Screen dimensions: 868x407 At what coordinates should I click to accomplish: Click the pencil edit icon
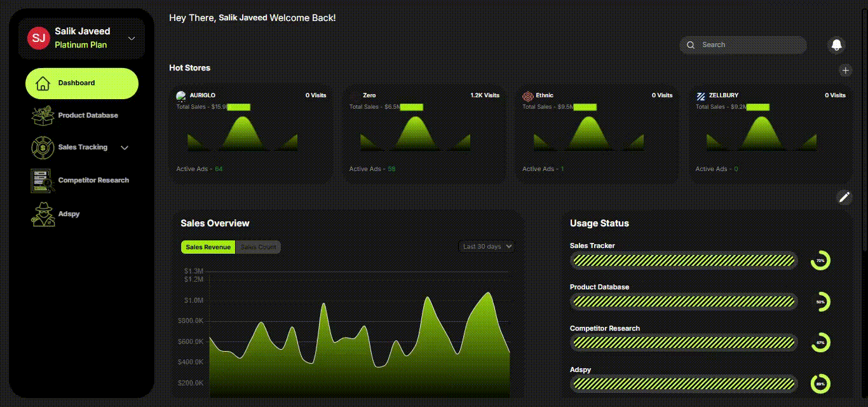click(x=844, y=197)
